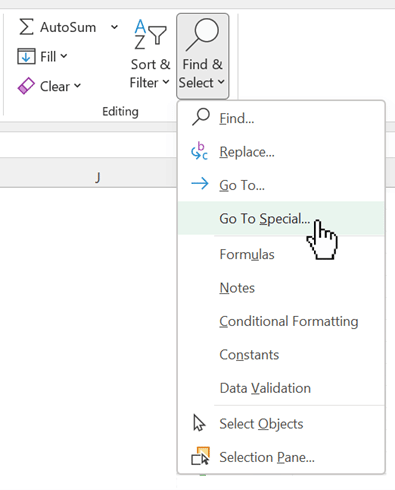395x490 pixels.
Task: Expand the Sort & Filter dropdown chevron
Action: (x=166, y=82)
